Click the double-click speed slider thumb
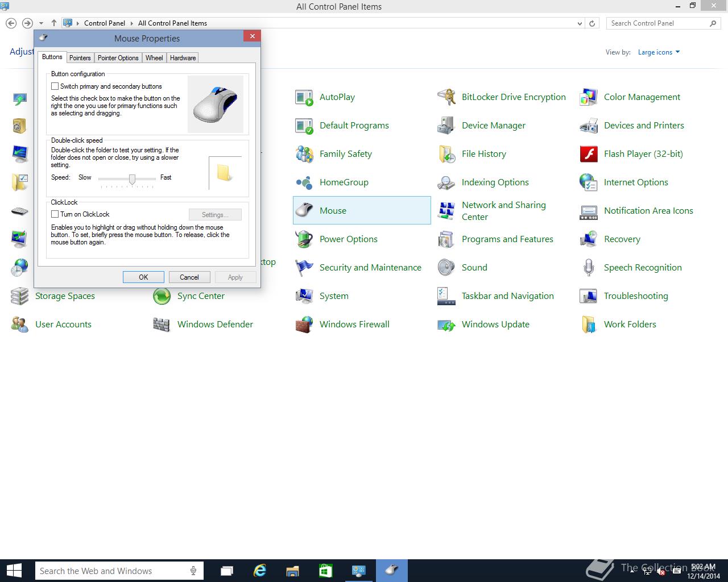Viewport: 728px width, 582px height. [x=132, y=179]
